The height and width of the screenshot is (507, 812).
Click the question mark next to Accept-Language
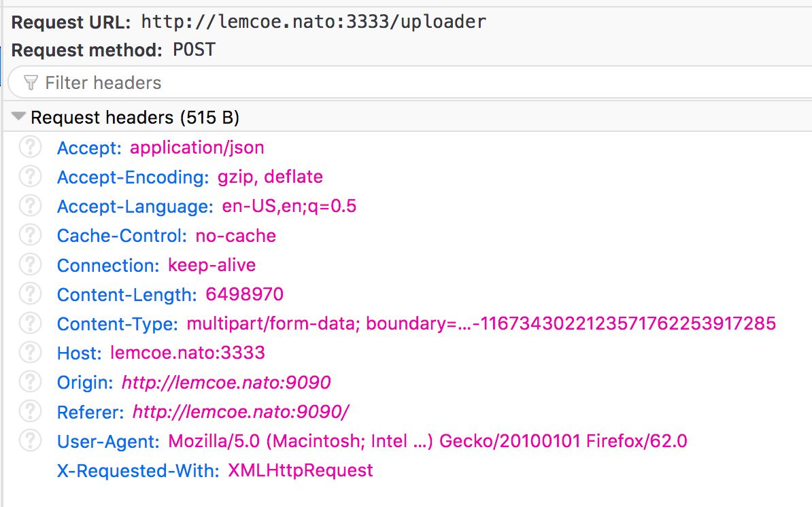[30, 206]
